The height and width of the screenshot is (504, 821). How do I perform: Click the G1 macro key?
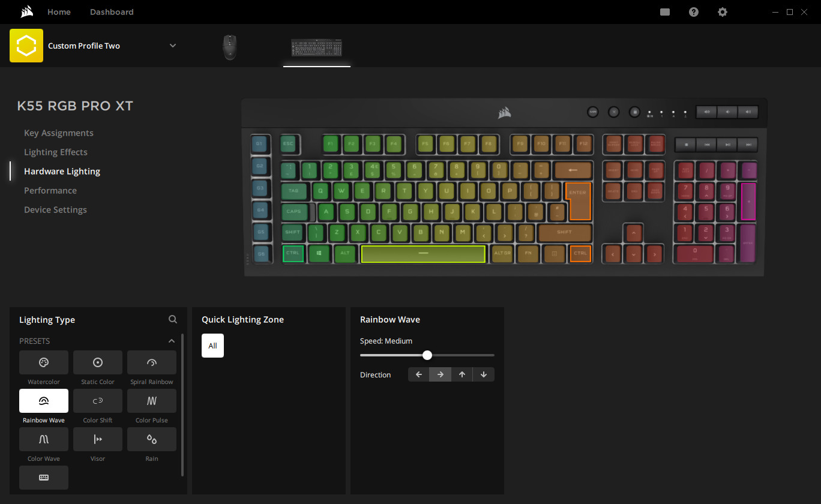[x=260, y=144]
